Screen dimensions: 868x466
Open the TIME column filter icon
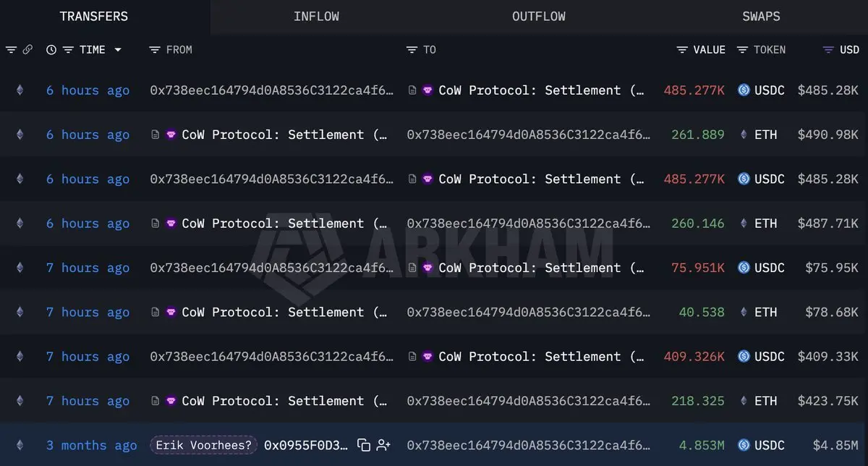[x=68, y=50]
